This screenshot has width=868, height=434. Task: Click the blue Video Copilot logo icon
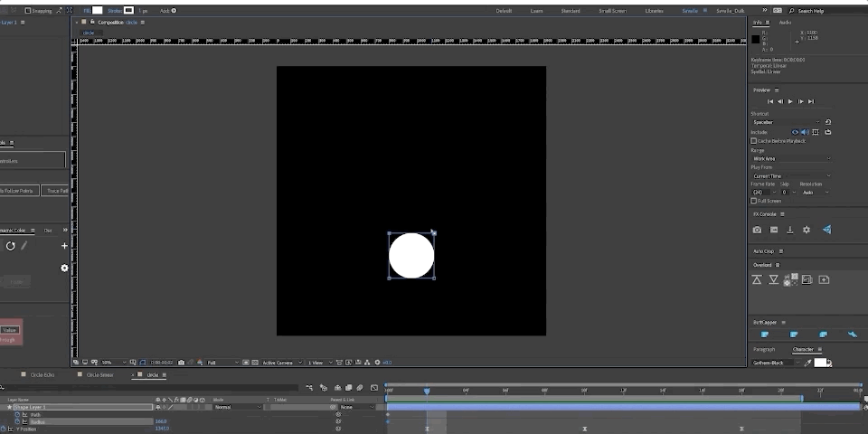(x=826, y=229)
